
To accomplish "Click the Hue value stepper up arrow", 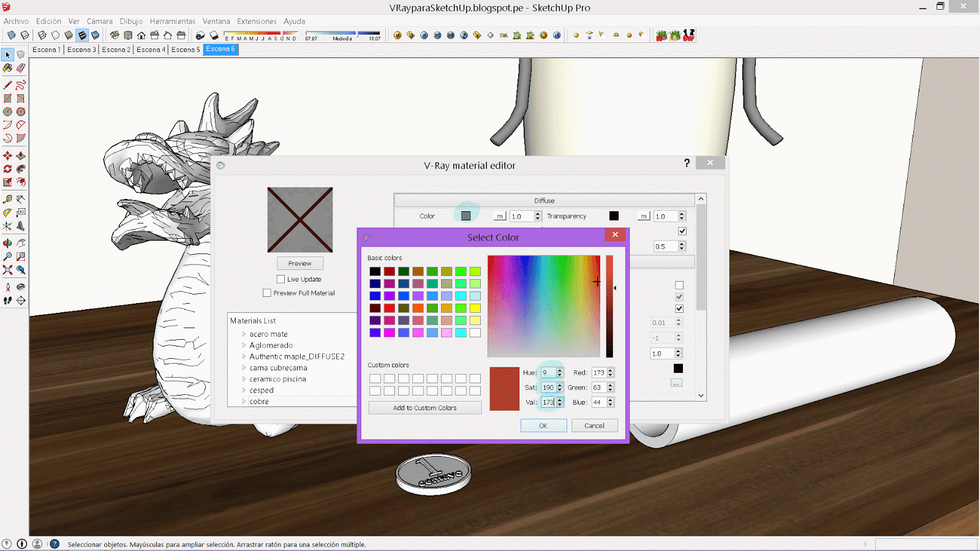I will pos(560,370).
